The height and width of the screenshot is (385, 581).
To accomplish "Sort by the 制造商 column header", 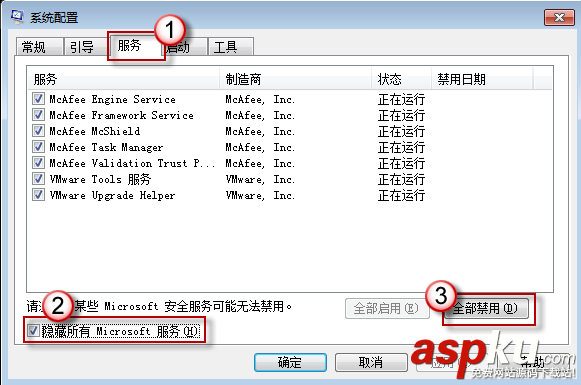I will tap(296, 79).
